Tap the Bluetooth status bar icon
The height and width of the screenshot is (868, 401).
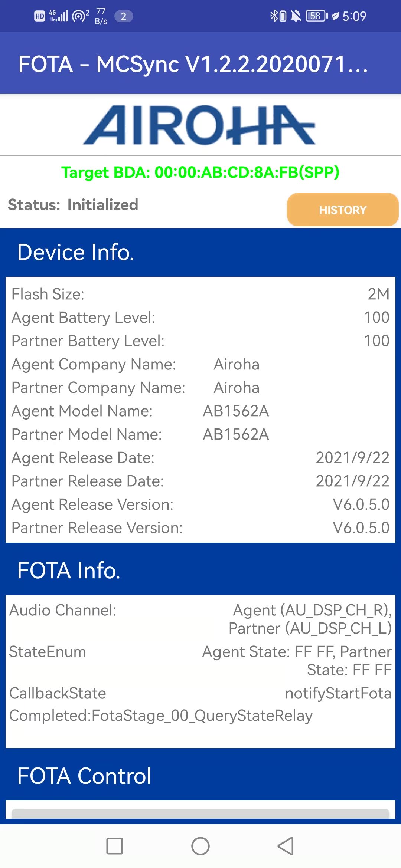click(274, 16)
